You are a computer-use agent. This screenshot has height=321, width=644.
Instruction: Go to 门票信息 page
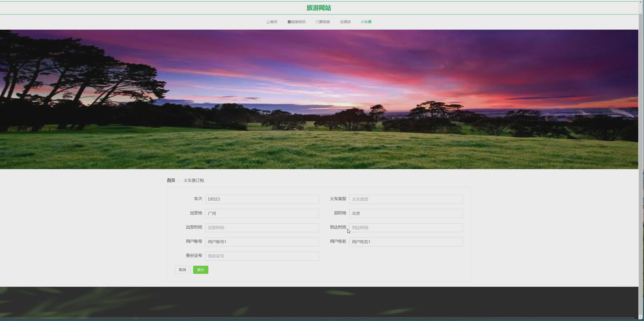323,22
